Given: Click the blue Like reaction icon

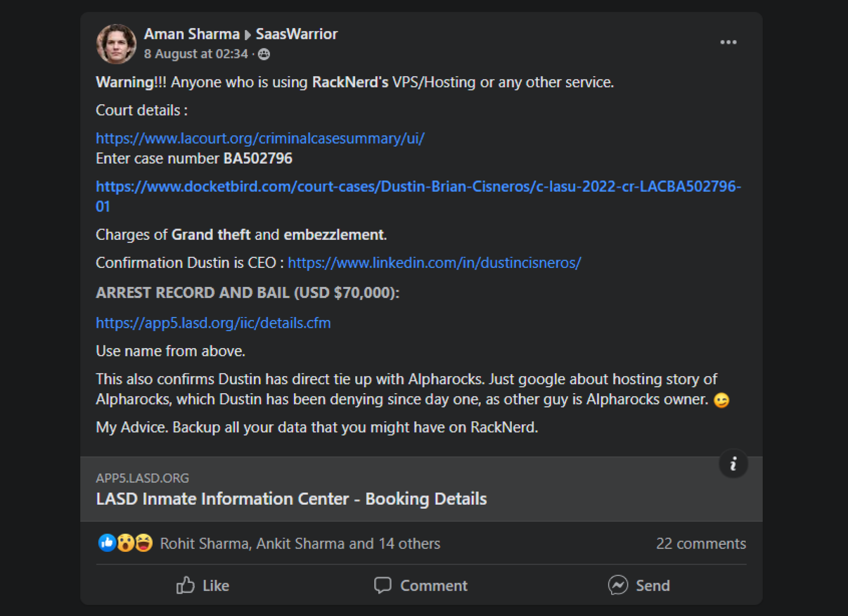Looking at the screenshot, I should [107, 543].
